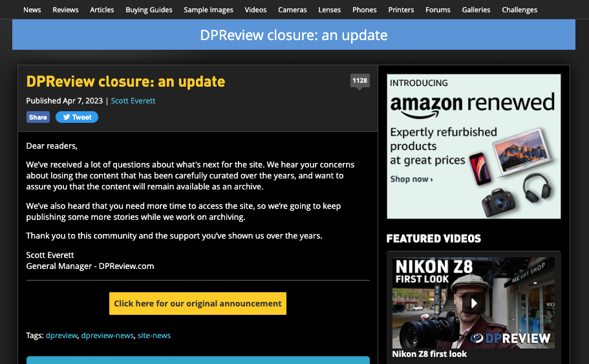
Task: Open the Articles nav link
Action: tap(102, 10)
